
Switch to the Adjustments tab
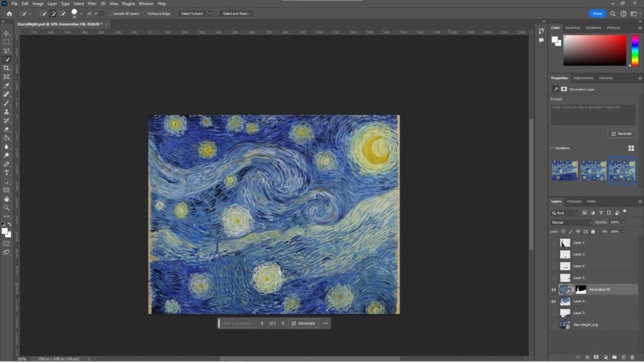583,78
